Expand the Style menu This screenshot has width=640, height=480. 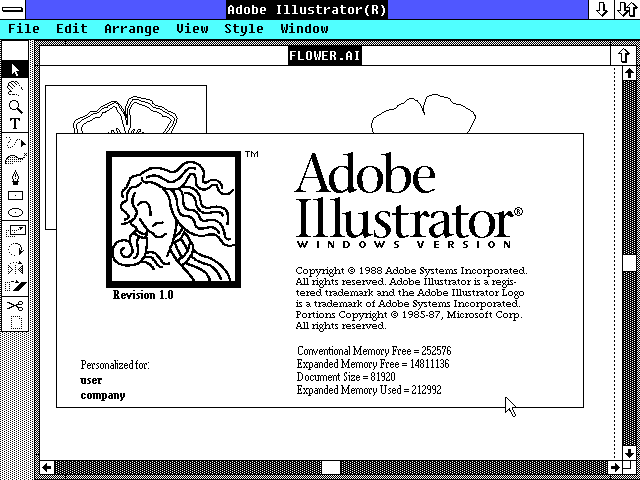click(x=243, y=29)
